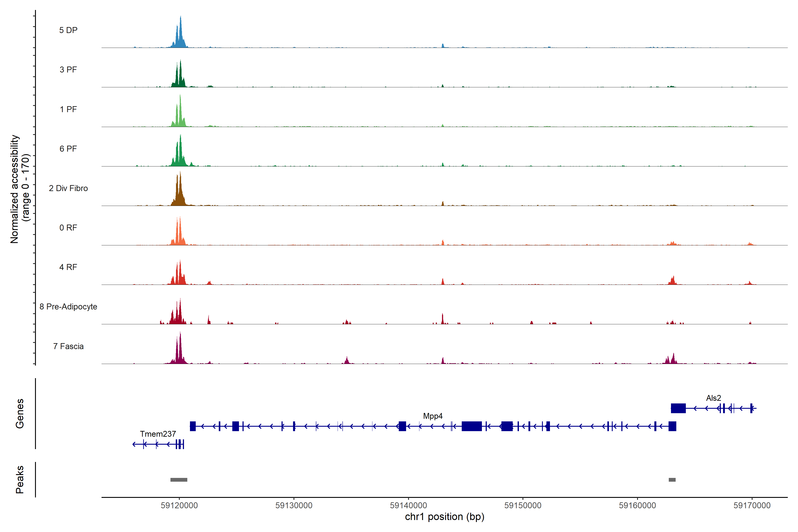Click the 5 DP track label
This screenshot has width=798, height=532.
(68, 30)
